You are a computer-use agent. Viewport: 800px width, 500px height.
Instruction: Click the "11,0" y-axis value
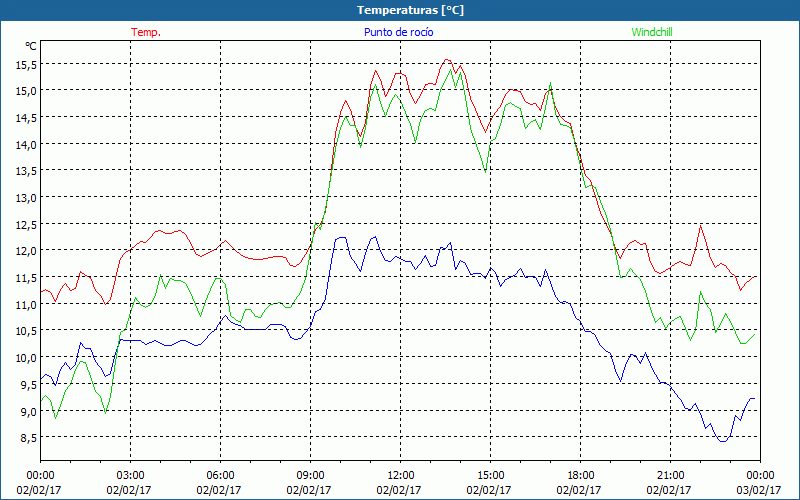(26, 305)
